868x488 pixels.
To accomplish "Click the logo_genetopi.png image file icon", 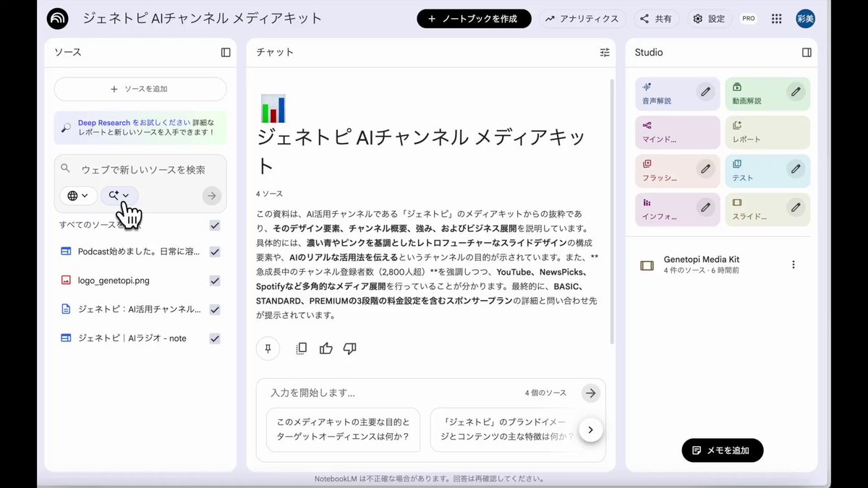I will 66,281.
